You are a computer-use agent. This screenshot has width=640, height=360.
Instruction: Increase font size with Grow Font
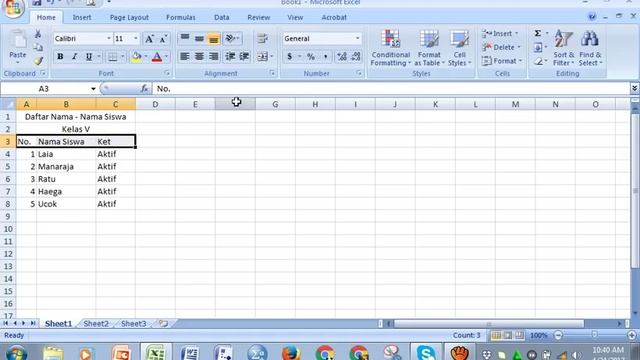point(149,39)
